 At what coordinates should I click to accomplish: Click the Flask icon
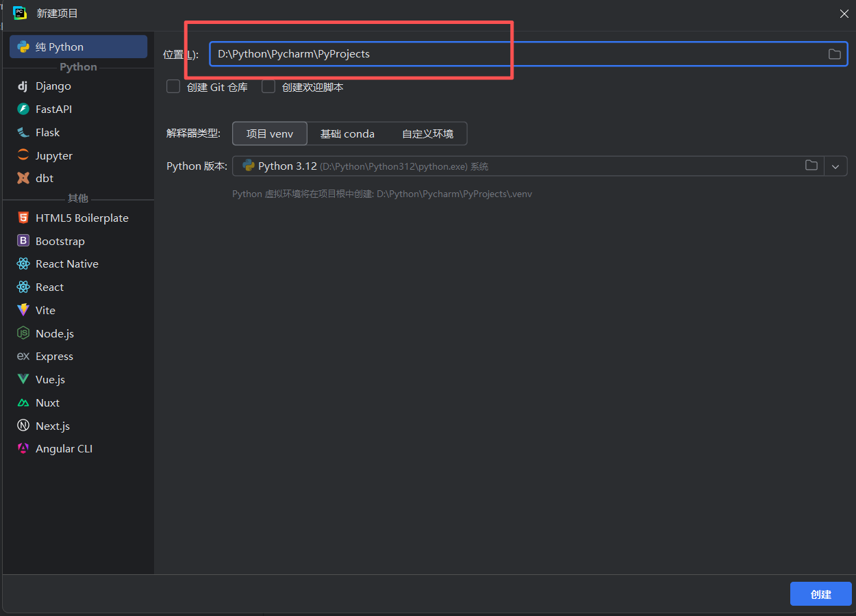pyautogui.click(x=23, y=132)
